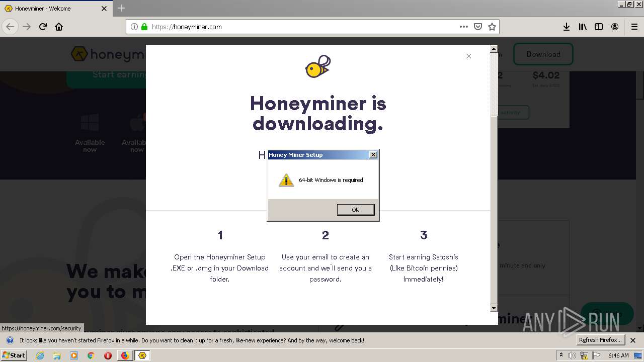Launch Opera from the taskbar

coord(108,355)
